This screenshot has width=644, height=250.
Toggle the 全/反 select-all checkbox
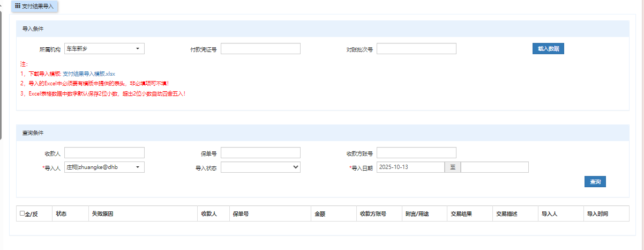(x=22, y=214)
